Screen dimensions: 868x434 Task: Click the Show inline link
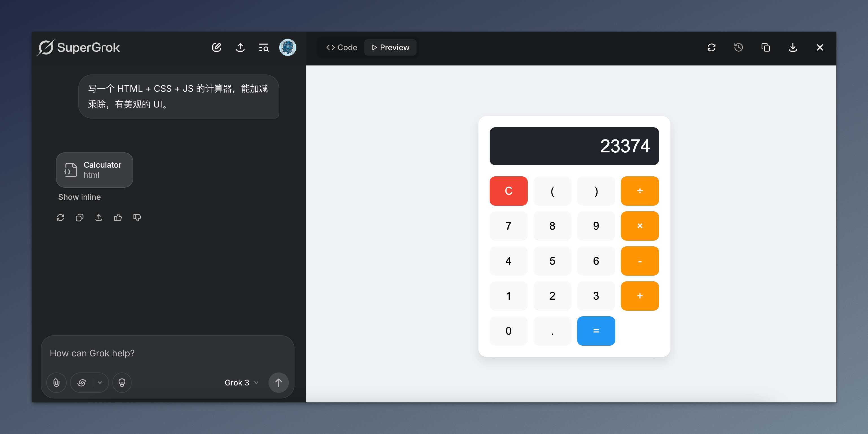[x=80, y=197]
